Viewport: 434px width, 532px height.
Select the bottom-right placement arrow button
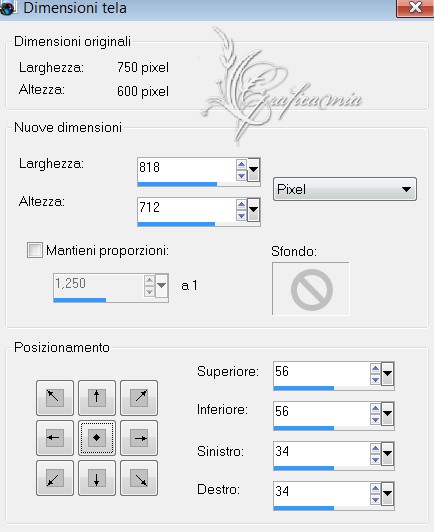139,478
